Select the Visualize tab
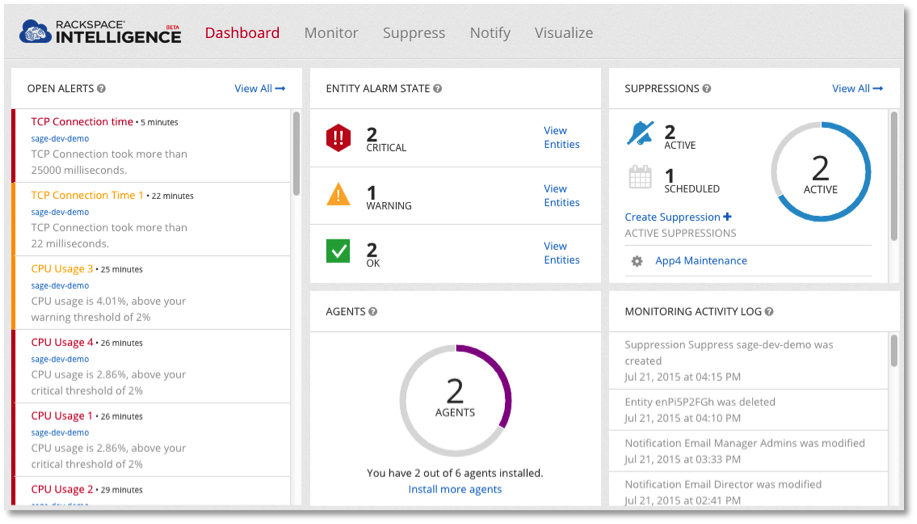Image resolution: width=917 pixels, height=524 pixels. click(564, 33)
